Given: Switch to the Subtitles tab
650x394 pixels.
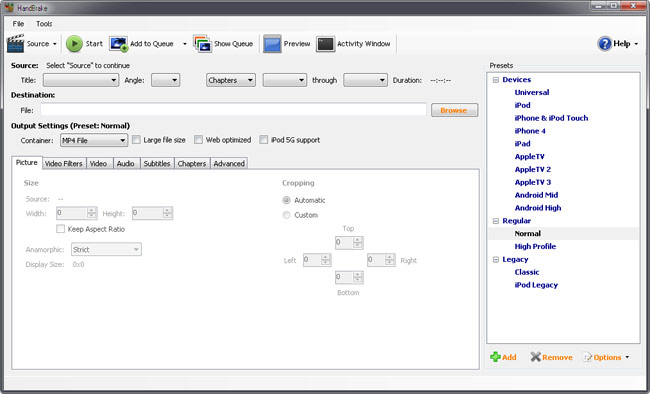Looking at the screenshot, I should [157, 163].
